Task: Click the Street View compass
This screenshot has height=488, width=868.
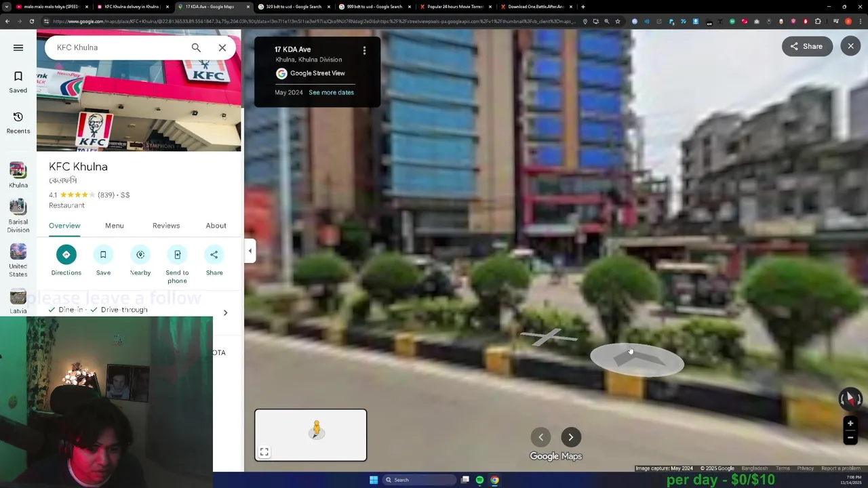Action: 850,399
